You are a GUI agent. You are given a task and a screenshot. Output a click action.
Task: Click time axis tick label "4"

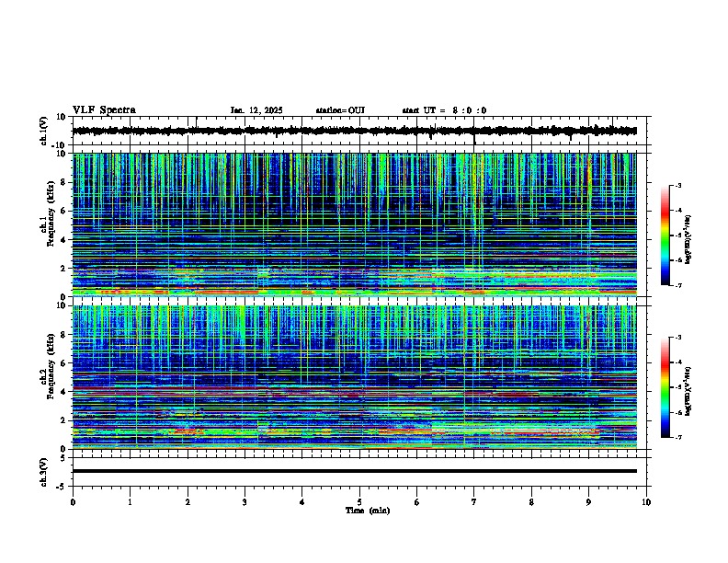coord(302,502)
